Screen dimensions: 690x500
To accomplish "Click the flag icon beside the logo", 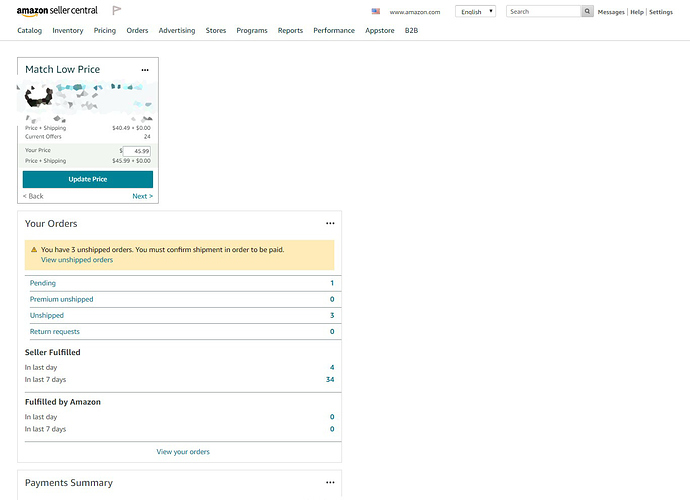I will coord(117,10).
